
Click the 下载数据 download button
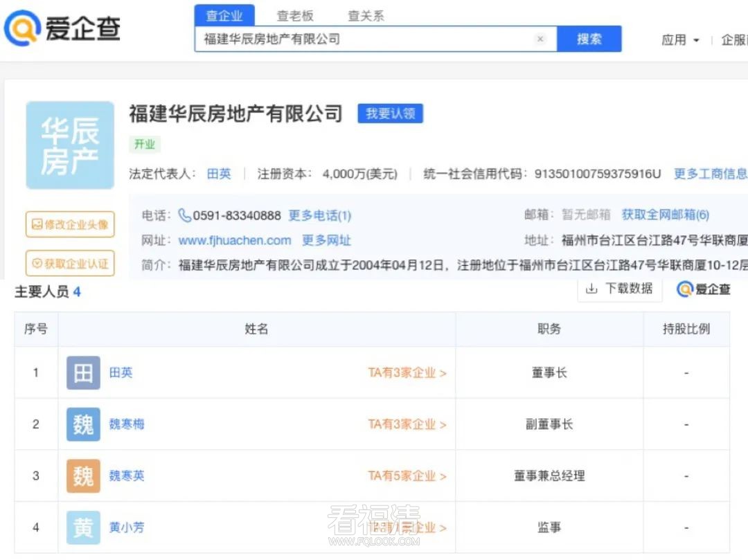[x=619, y=289]
